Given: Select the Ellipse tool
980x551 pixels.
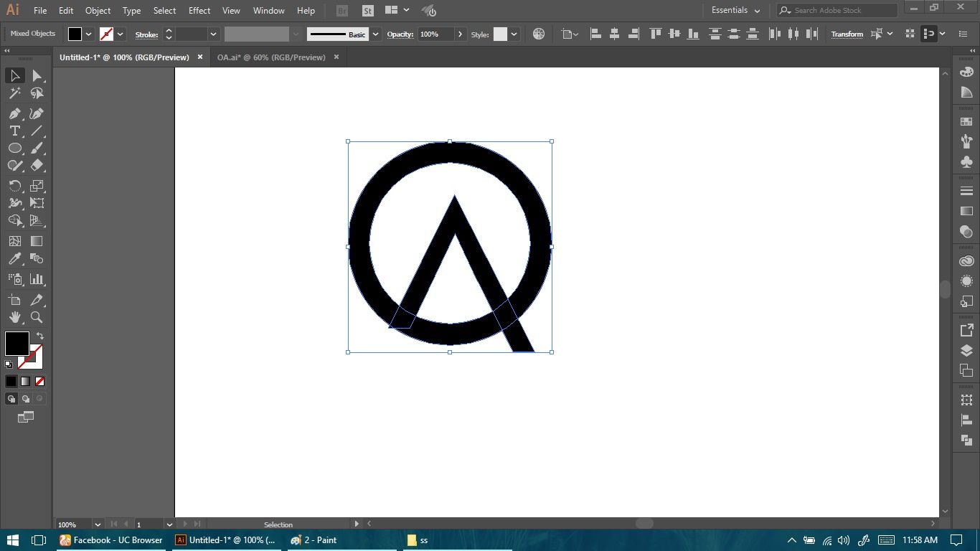Looking at the screenshot, I should click(x=14, y=148).
